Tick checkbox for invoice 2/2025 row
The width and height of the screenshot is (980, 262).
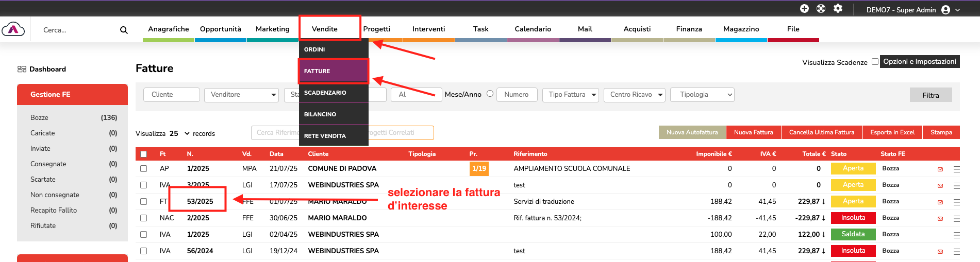click(x=144, y=218)
